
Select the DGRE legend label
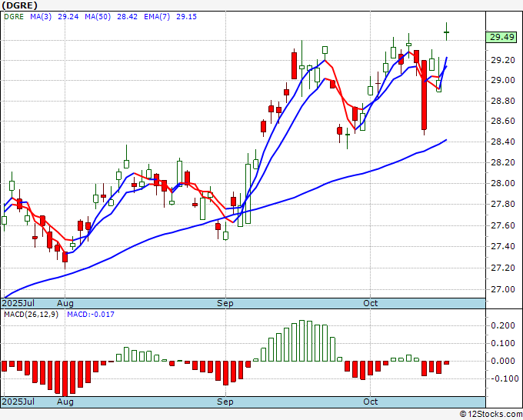[x=14, y=17]
